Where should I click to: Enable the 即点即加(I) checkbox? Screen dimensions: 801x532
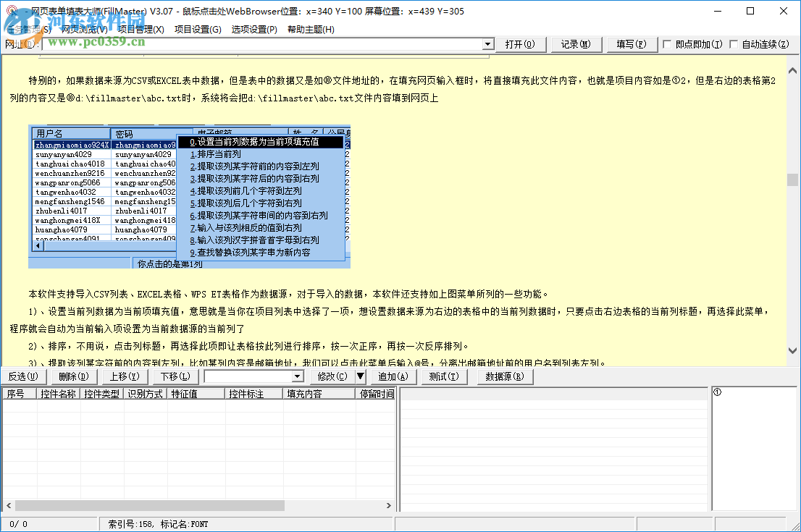coord(667,44)
